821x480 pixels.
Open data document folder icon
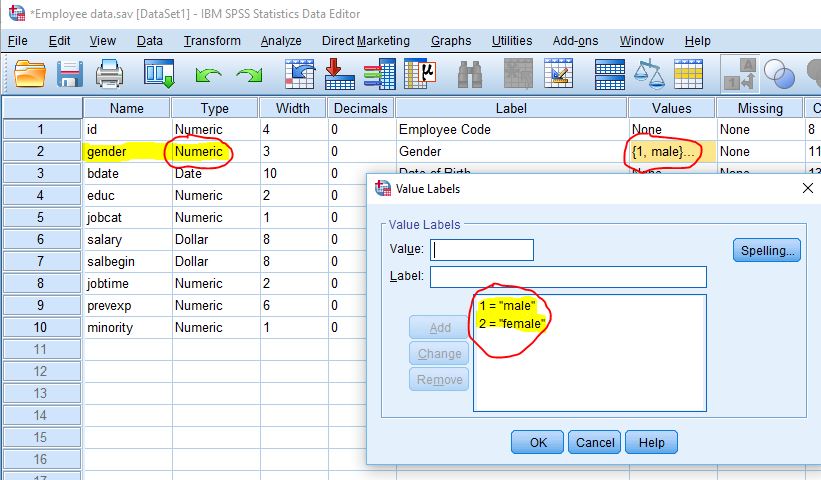[29, 73]
